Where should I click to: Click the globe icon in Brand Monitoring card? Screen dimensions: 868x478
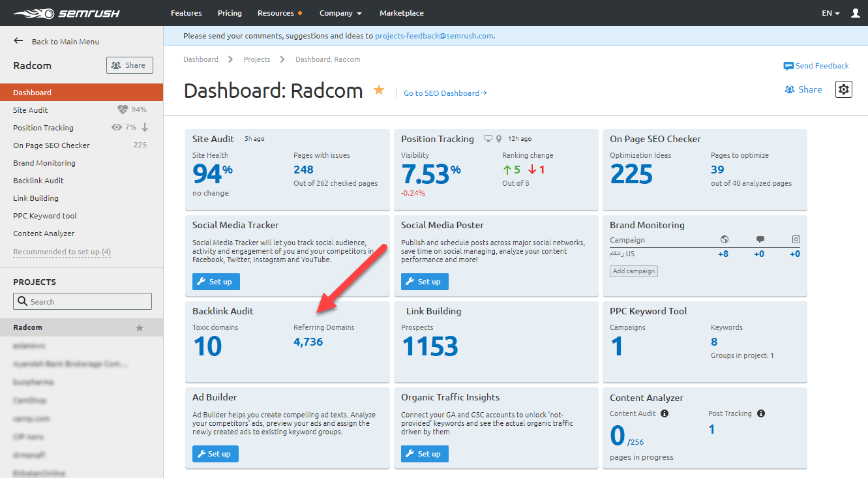(724, 239)
